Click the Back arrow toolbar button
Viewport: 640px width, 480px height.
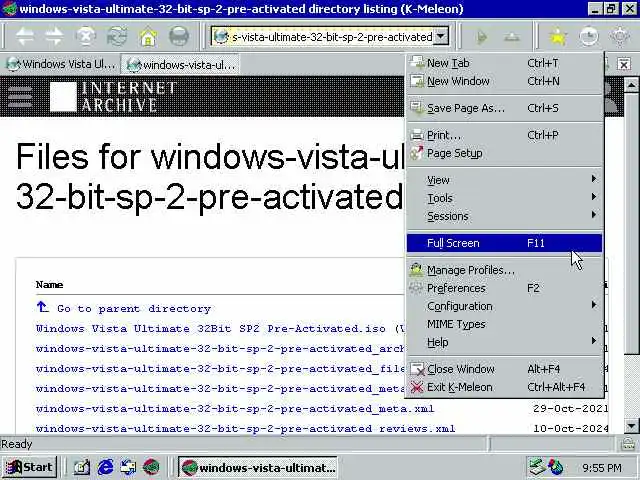25,37
